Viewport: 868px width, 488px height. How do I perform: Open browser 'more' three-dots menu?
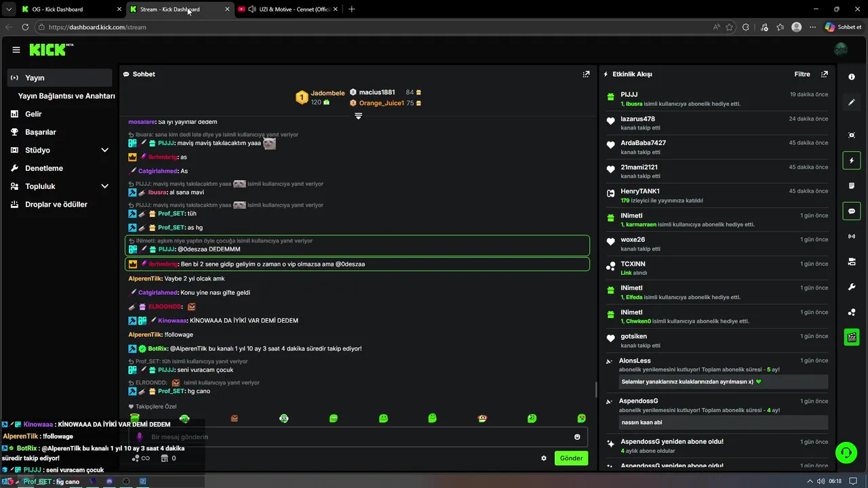(x=812, y=27)
